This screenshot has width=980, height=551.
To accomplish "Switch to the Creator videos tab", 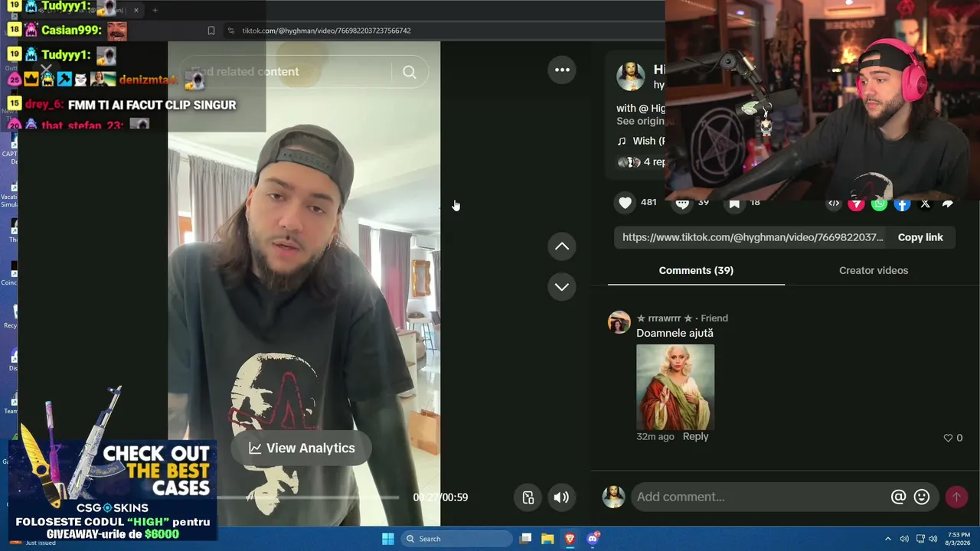I will pos(874,270).
